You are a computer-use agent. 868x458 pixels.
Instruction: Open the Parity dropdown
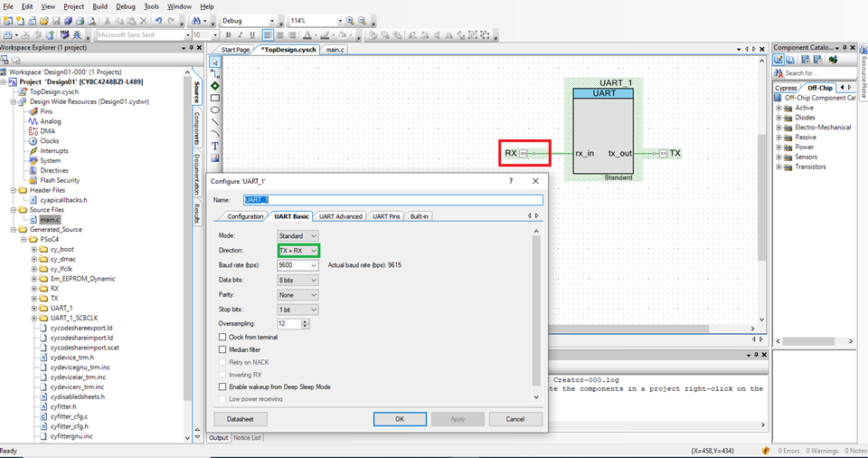pyautogui.click(x=297, y=295)
